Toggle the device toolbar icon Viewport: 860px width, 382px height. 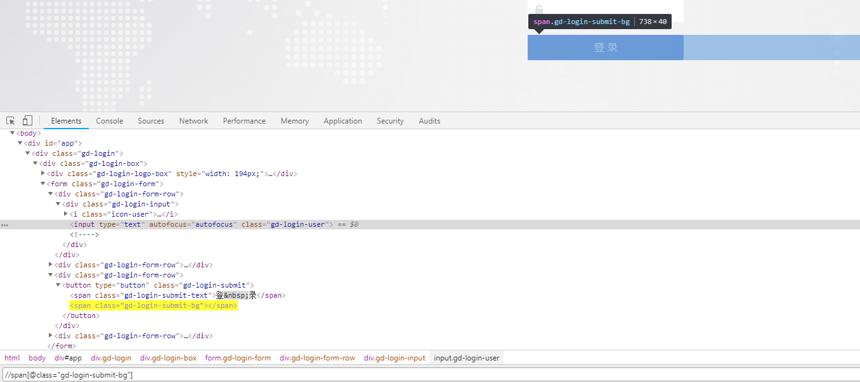tap(27, 121)
